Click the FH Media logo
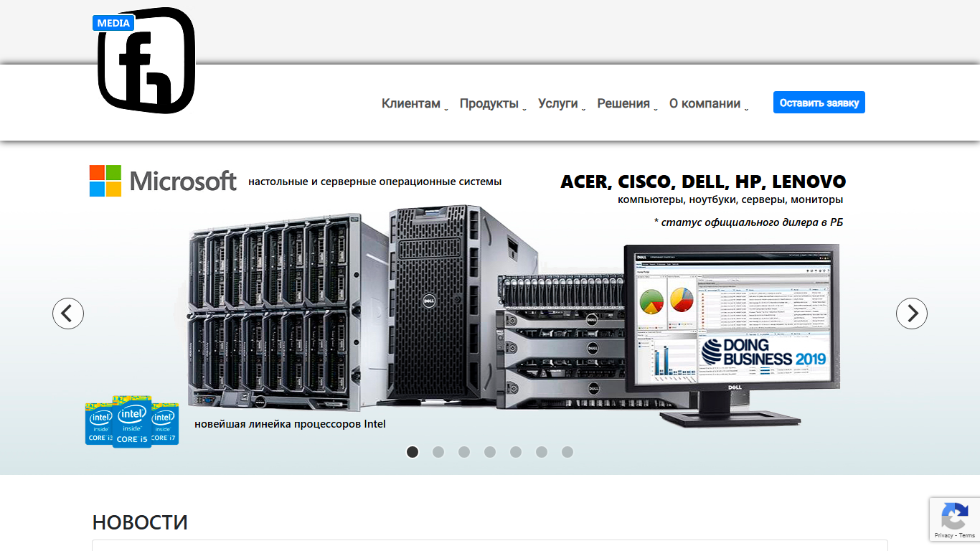This screenshot has height=551, width=980. [x=146, y=60]
